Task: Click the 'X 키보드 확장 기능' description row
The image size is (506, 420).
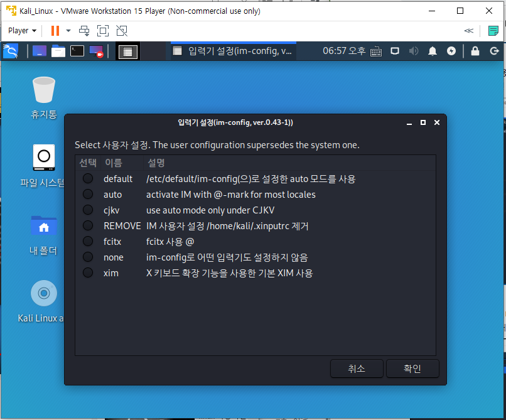Action: pyautogui.click(x=229, y=273)
